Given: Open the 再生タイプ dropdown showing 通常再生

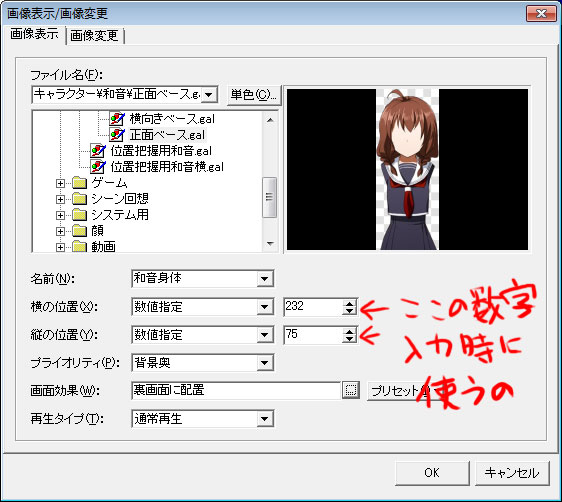Looking at the screenshot, I should click(265, 419).
